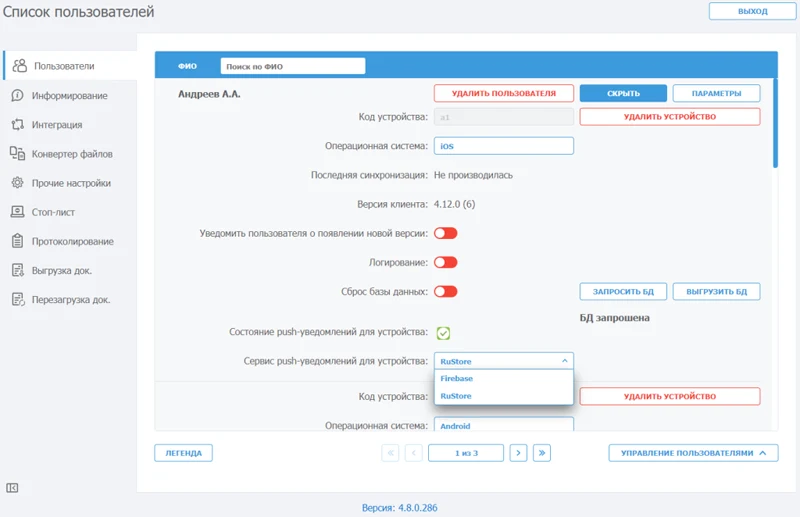Click the Выход button
The width and height of the screenshot is (800, 517).
click(x=753, y=11)
